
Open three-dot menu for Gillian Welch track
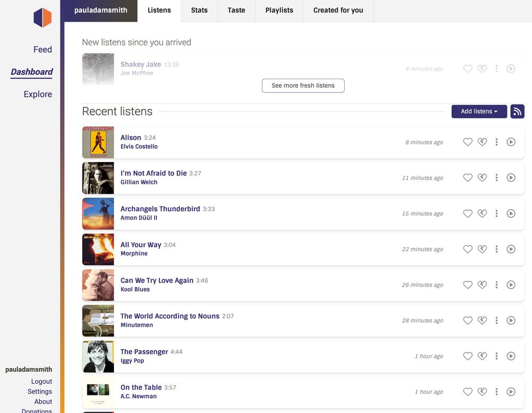[x=496, y=178]
